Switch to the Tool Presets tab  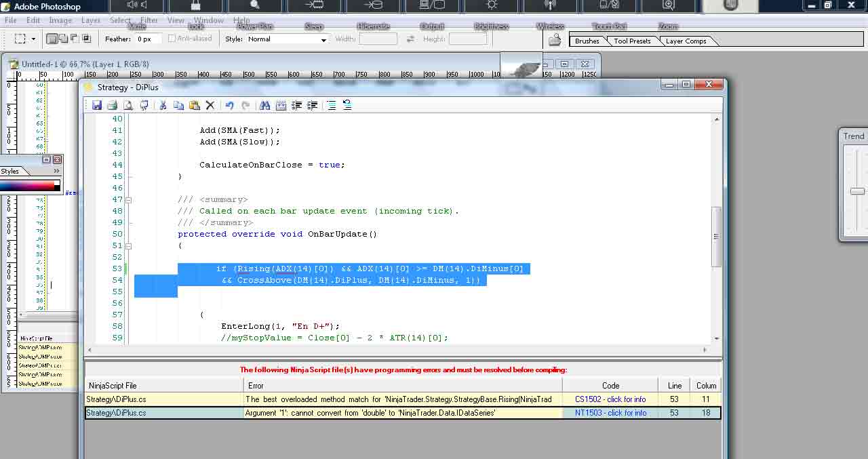pyautogui.click(x=632, y=41)
